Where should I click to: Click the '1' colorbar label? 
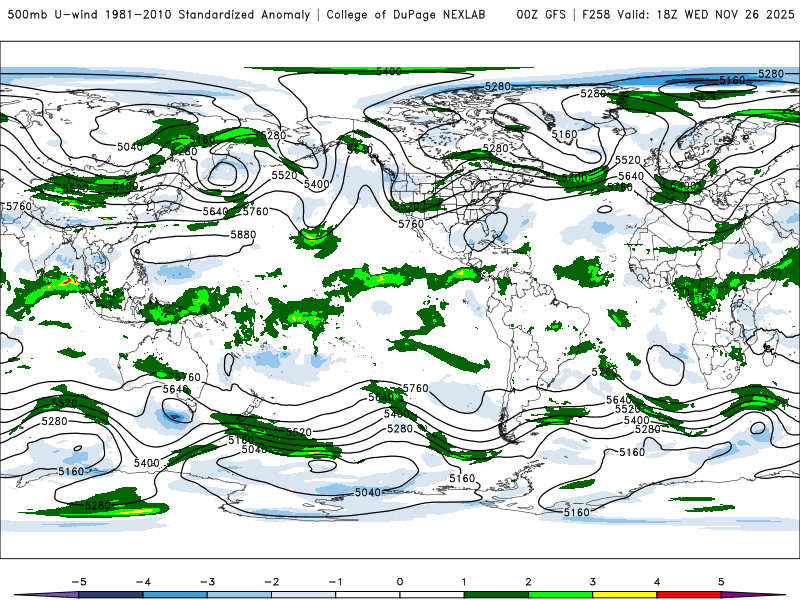(x=464, y=582)
